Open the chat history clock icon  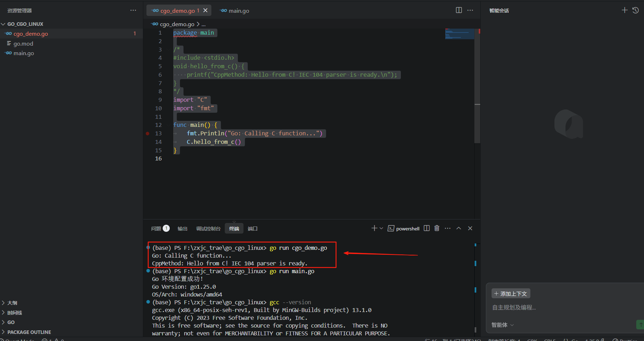pyautogui.click(x=636, y=10)
